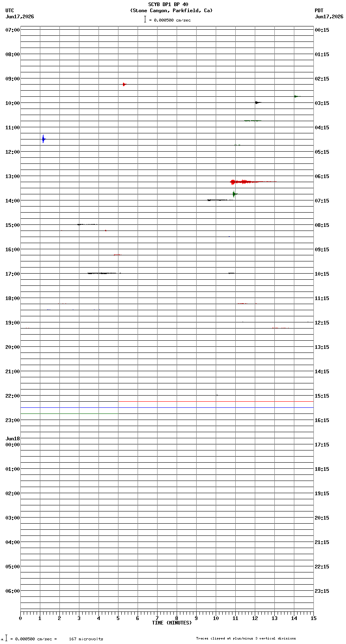Click the 'TIME (MINUTES)' axis title
The image size is (346, 644).
(x=172, y=623)
